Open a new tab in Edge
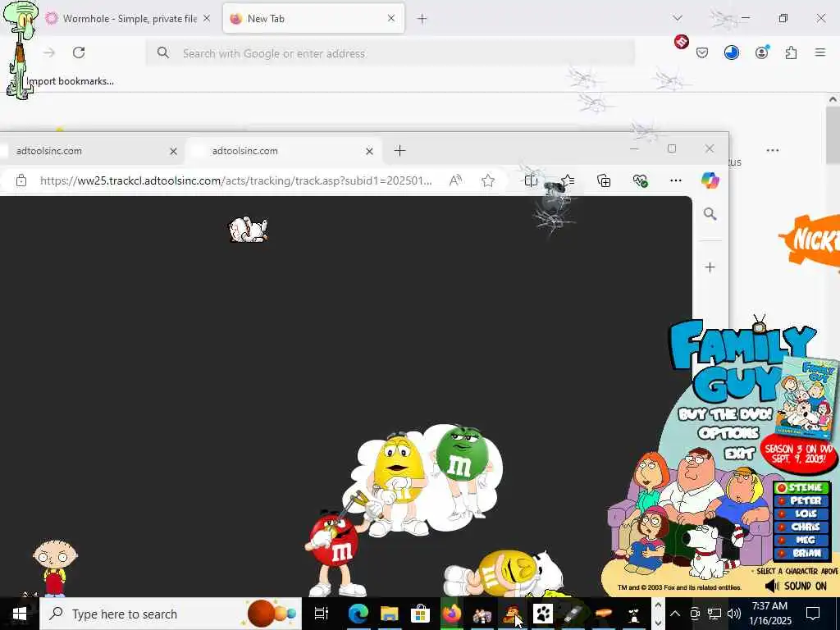 (399, 151)
